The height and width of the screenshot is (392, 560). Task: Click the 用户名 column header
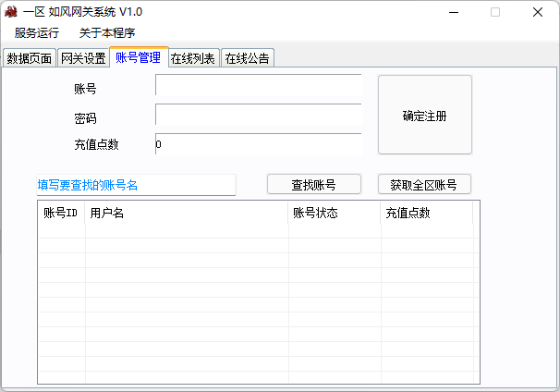tap(186, 213)
